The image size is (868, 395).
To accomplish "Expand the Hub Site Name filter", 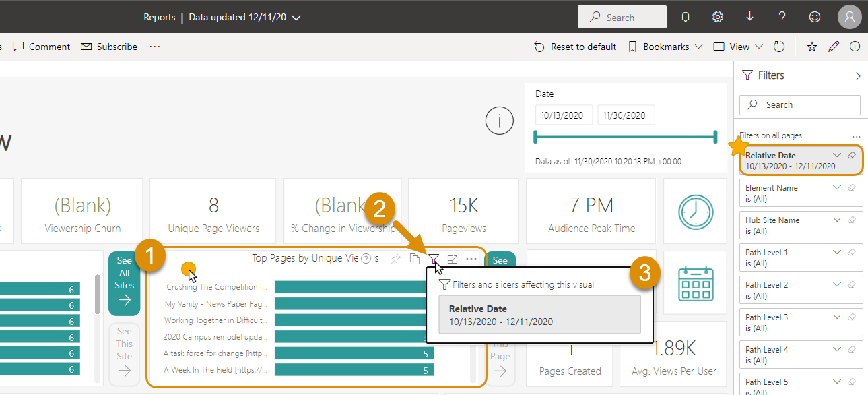I will tap(837, 220).
